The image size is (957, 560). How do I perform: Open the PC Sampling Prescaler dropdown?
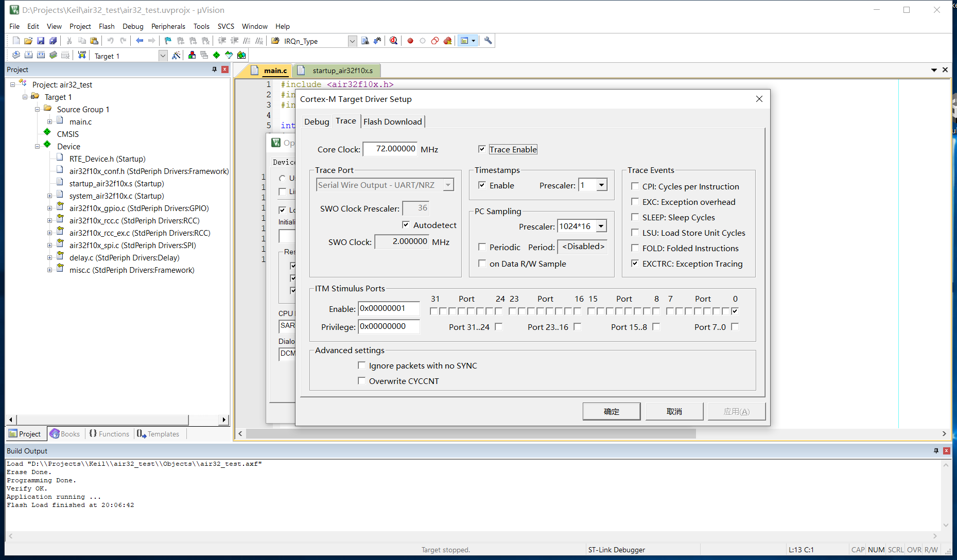[x=601, y=226]
